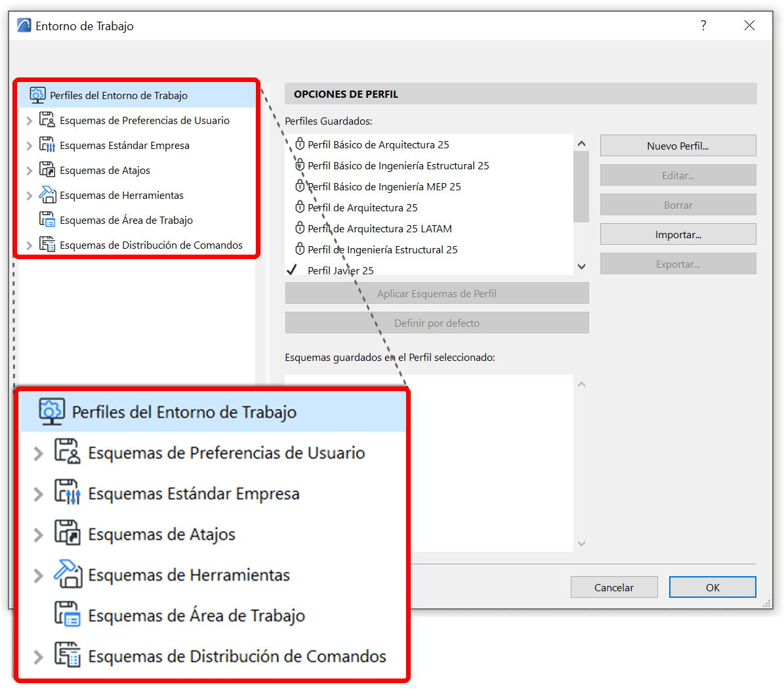This screenshot has width=784, height=691.
Task: Expand Esquemas de Atajos chevron in upper tree
Action: click(x=29, y=171)
